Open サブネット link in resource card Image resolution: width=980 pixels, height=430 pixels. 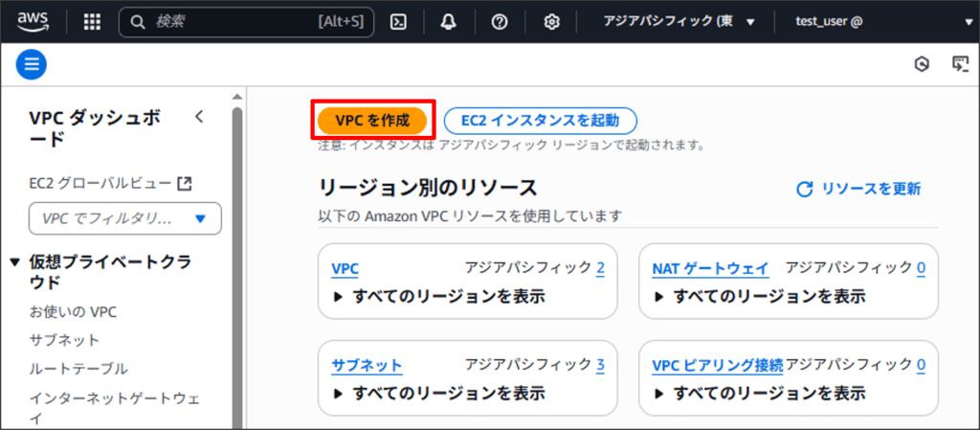click(x=367, y=366)
